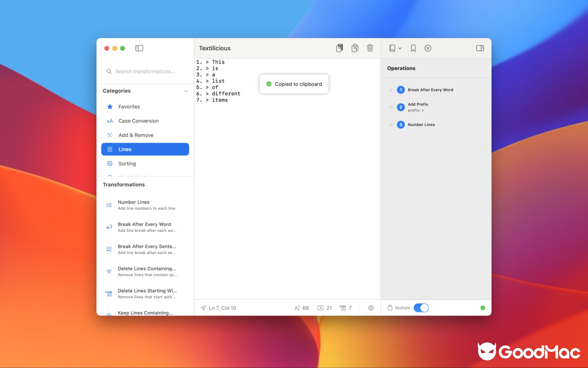Image resolution: width=588 pixels, height=368 pixels.
Task: Switch to the Sorting category
Action: (127, 163)
